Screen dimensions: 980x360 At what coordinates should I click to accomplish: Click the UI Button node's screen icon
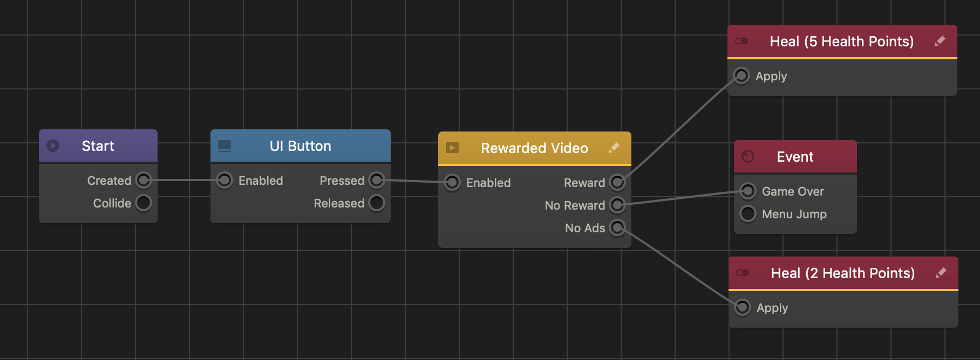click(224, 146)
